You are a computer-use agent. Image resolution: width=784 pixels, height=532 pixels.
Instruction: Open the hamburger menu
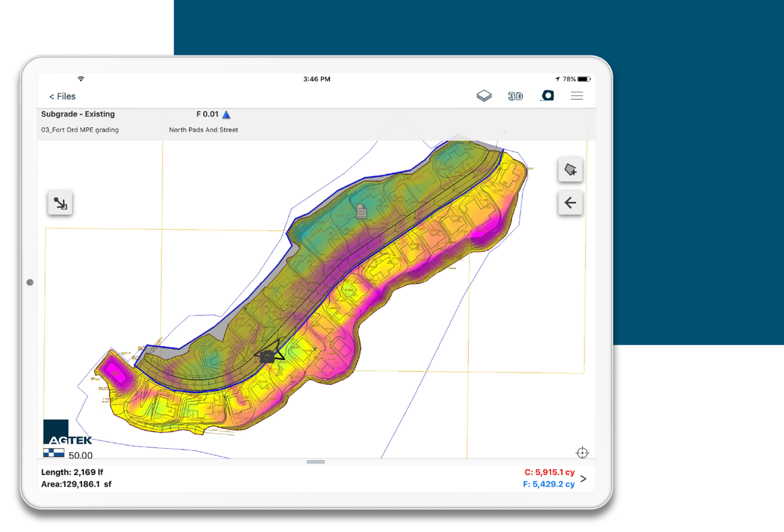point(577,95)
